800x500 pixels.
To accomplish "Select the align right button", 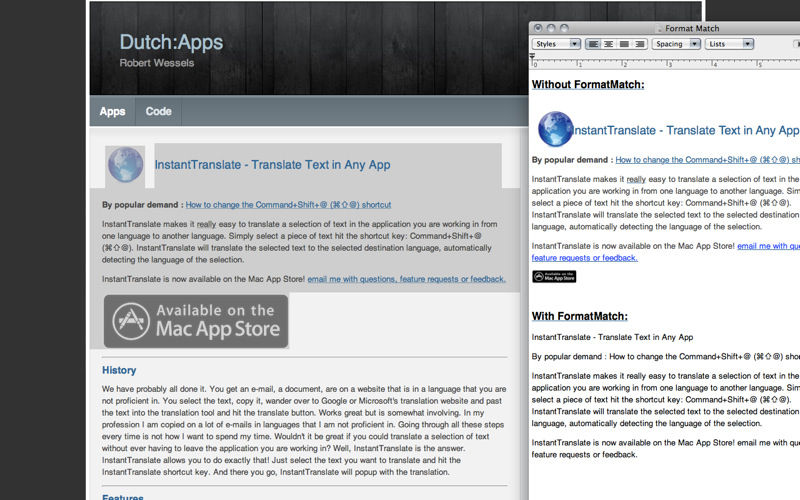I will 640,44.
